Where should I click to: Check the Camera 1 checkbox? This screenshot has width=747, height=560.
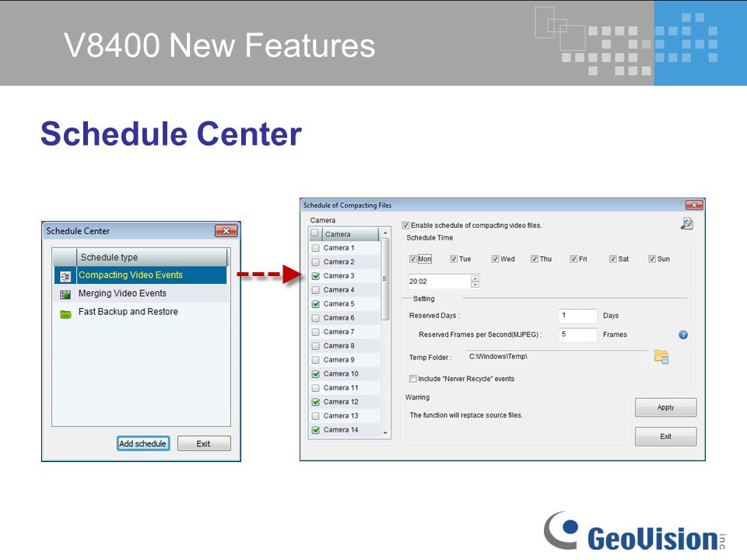(315, 248)
